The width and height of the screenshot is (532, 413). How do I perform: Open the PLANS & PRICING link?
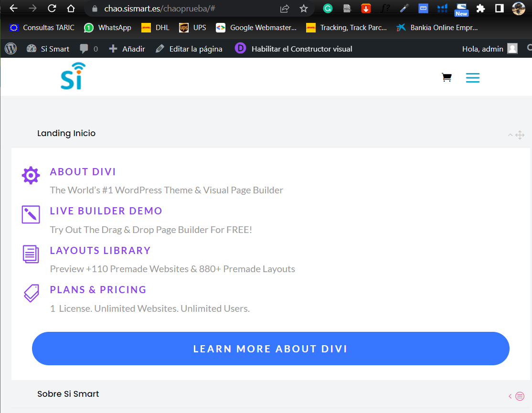click(98, 289)
